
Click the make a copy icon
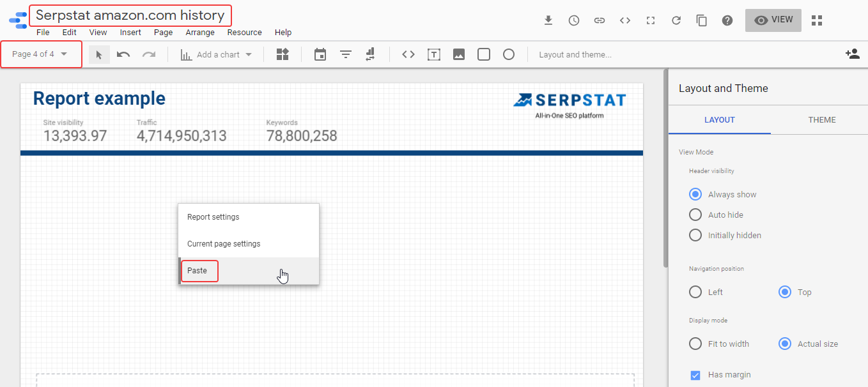point(702,20)
